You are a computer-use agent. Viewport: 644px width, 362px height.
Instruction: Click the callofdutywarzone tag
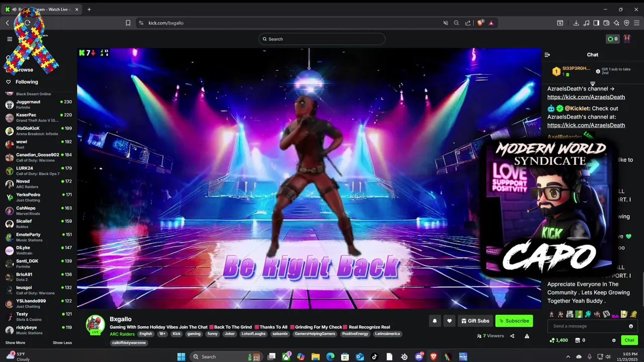[129, 343]
